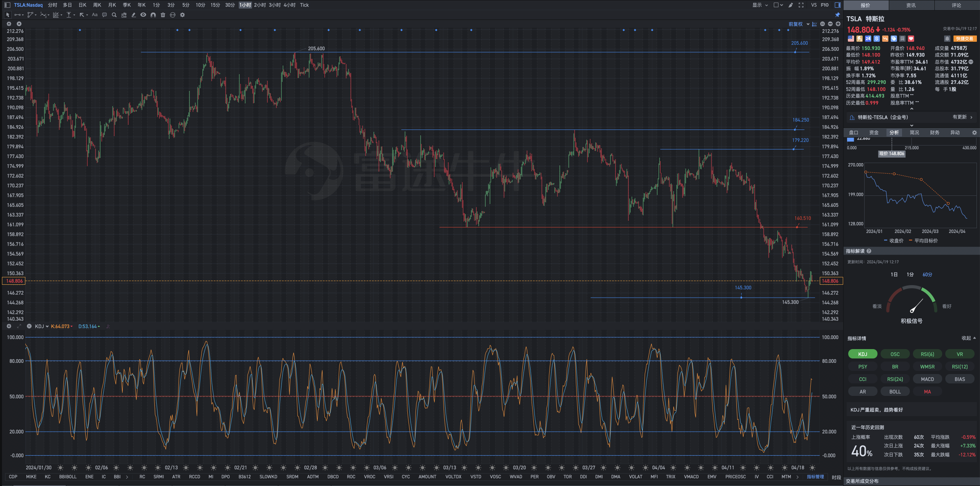The height and width of the screenshot is (486, 980).
Task: Select the 1日 signal period
Action: tap(894, 275)
